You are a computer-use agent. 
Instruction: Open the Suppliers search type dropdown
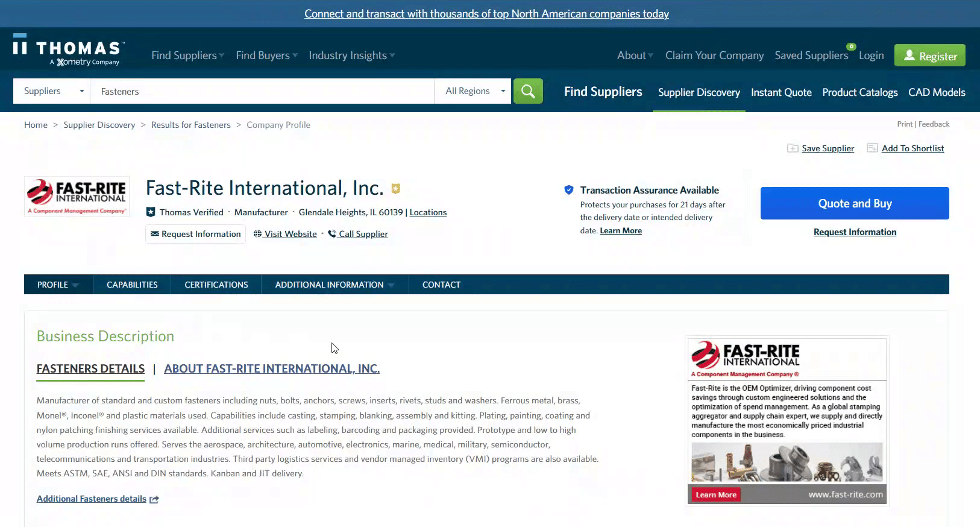tap(52, 91)
